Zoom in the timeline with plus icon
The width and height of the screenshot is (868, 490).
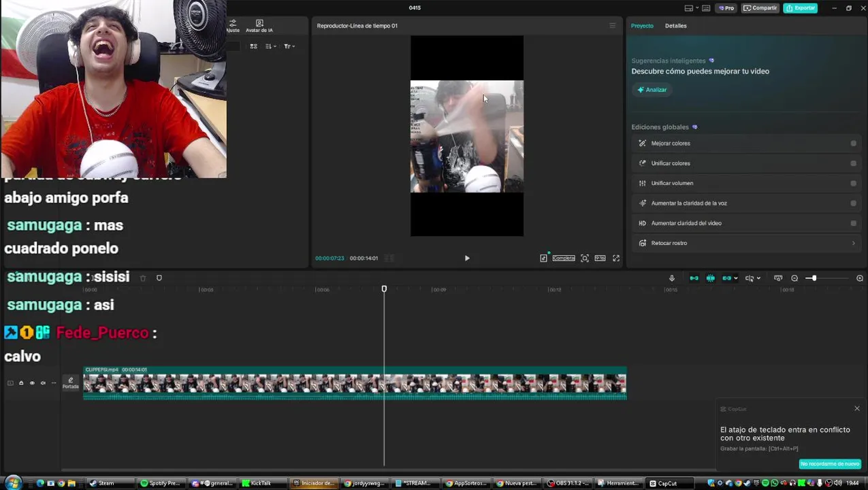pyautogui.click(x=860, y=278)
